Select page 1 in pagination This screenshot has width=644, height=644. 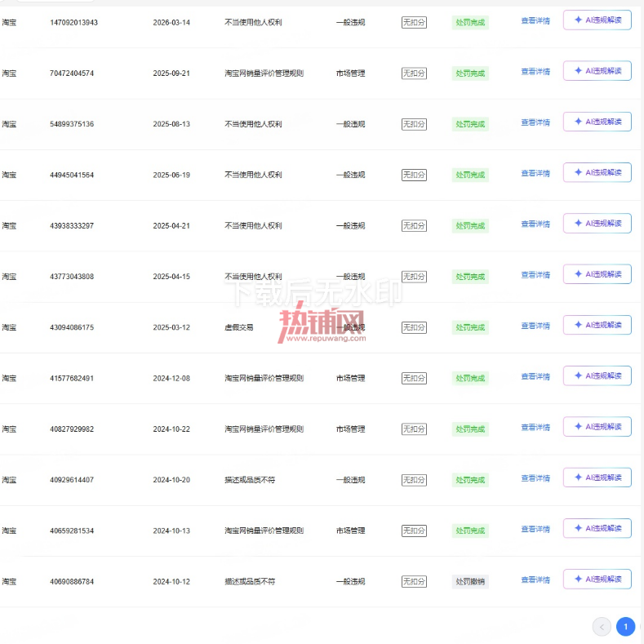coord(625,627)
